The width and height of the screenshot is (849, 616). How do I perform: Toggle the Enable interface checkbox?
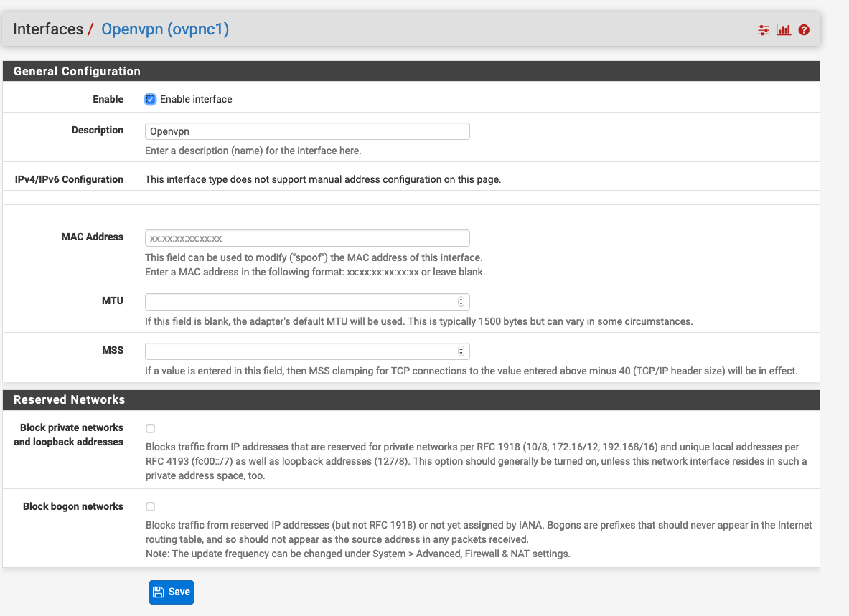click(x=150, y=99)
